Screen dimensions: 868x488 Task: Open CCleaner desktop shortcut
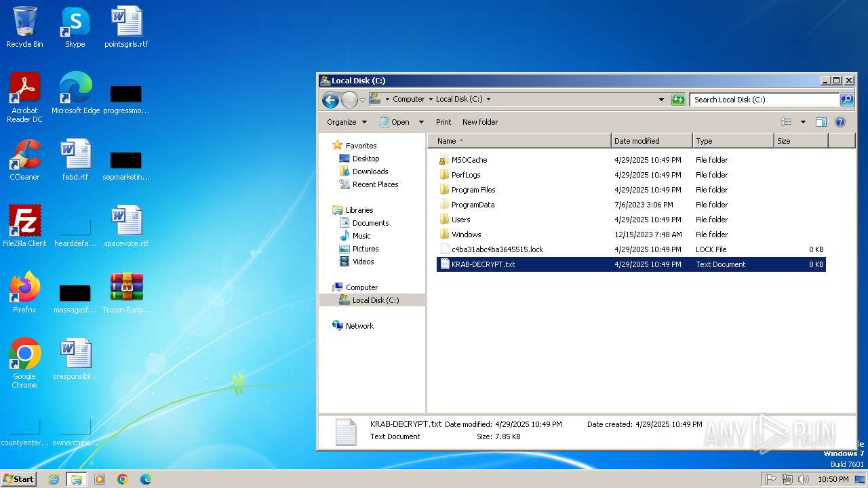coord(24,160)
